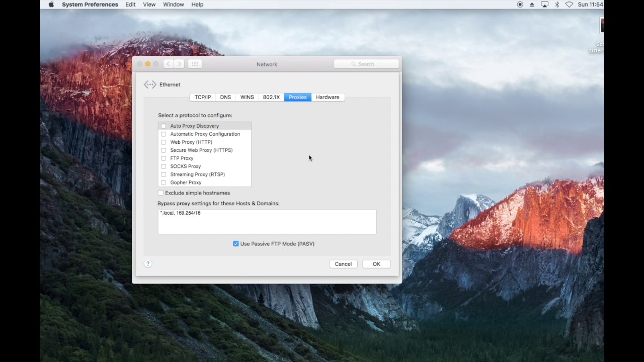Select the Secure Web Proxy (HTTPS) row label
This screenshot has height=362, width=644.
201,150
